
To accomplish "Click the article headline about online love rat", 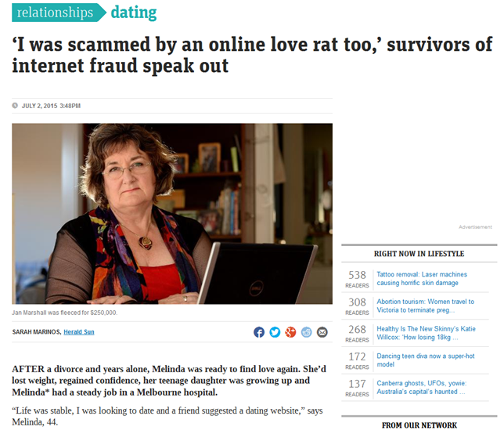I will tap(252, 55).
